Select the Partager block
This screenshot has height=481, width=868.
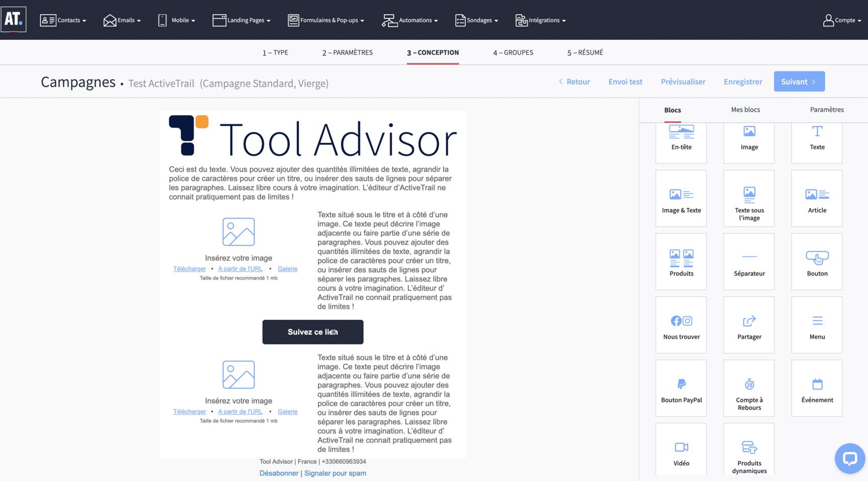click(749, 325)
